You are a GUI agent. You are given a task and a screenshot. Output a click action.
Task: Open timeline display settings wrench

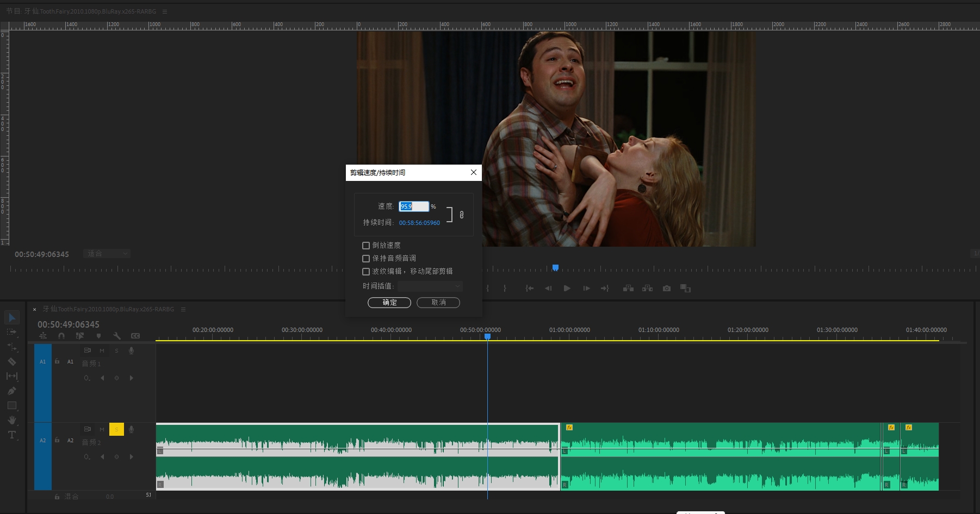click(116, 336)
